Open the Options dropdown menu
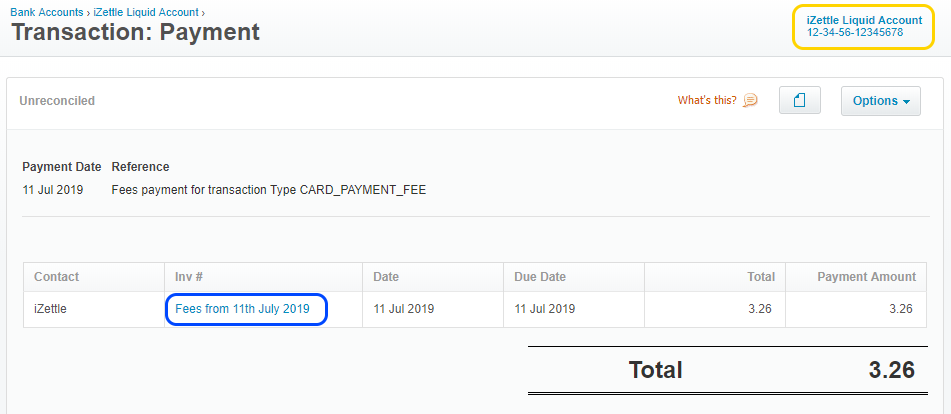Screen dimensions: 951x414 pos(881,101)
